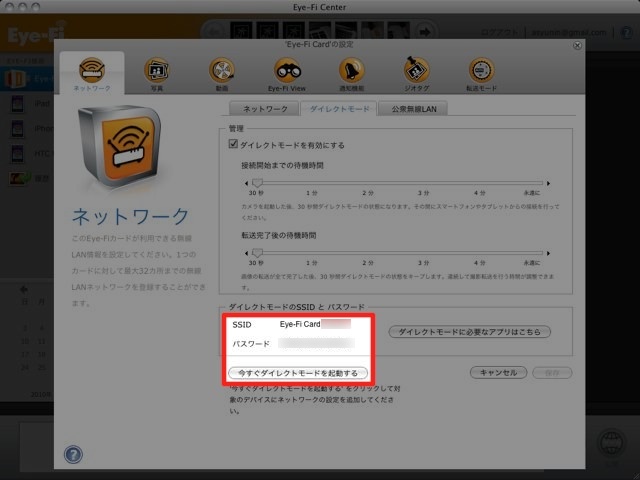Viewport: 640px width, 480px height.
Task: Open the Eye-Fi View binoculars icon
Action: point(287,70)
